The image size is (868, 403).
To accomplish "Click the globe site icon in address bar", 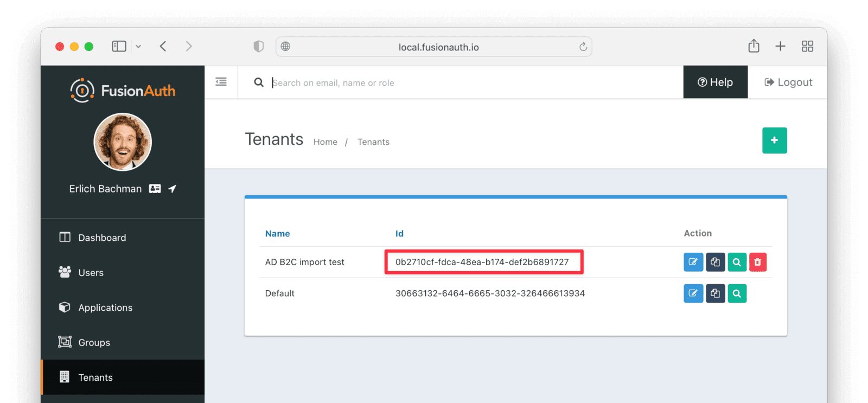I will point(285,47).
